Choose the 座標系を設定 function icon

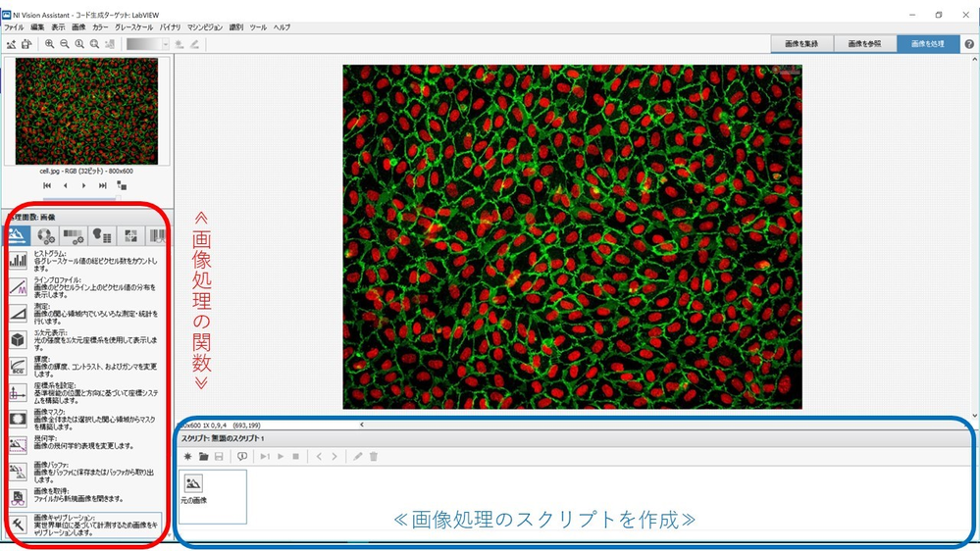[x=18, y=392]
